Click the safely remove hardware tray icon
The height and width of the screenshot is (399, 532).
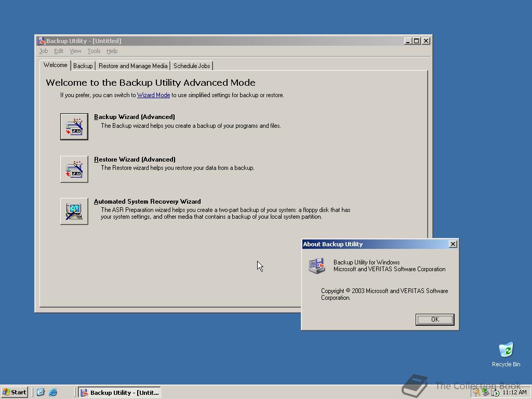(486, 393)
